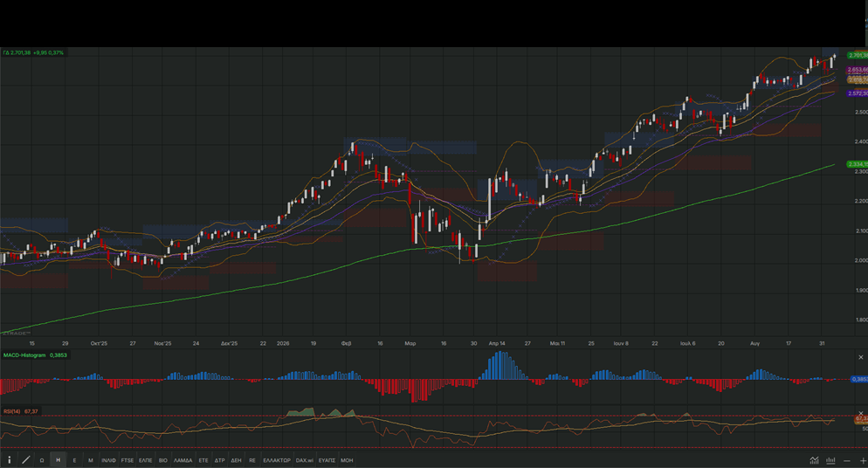Click the bar chart type icon
This screenshot has width=868, height=468.
(x=831, y=460)
